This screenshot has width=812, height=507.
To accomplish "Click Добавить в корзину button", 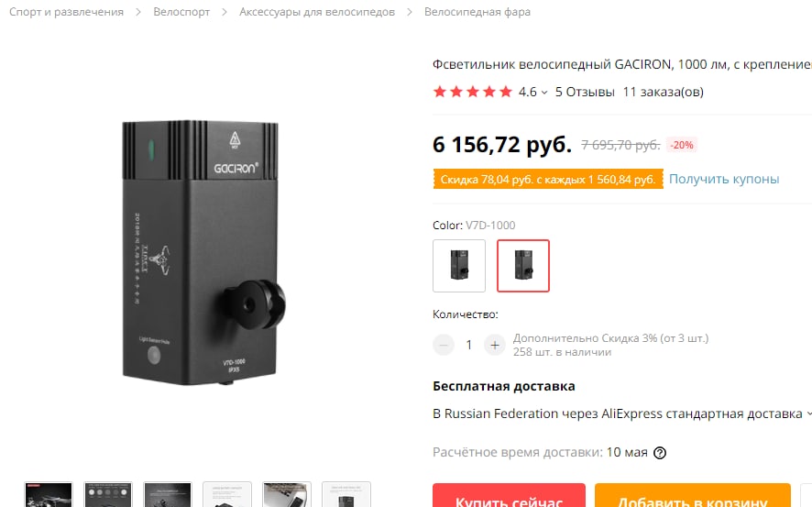I will click(x=693, y=496).
